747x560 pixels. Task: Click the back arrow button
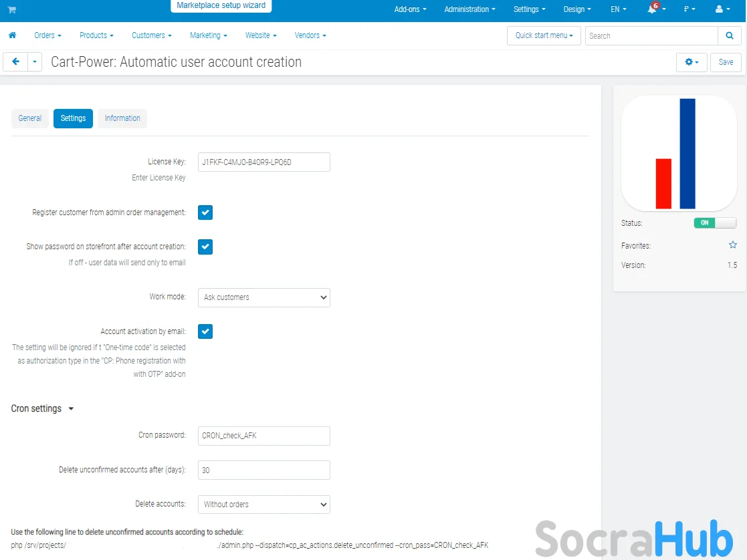(16, 62)
